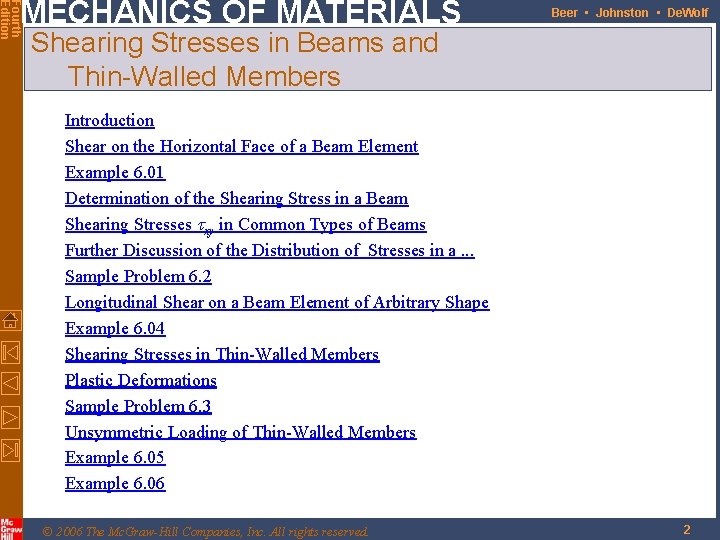Click the slide number 2

point(687,530)
